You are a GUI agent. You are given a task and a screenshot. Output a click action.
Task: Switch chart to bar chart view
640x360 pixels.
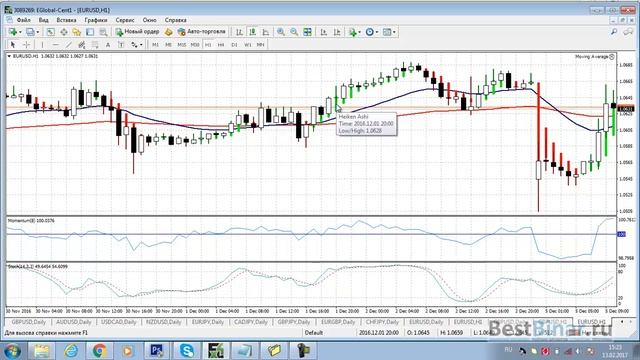(x=240, y=32)
